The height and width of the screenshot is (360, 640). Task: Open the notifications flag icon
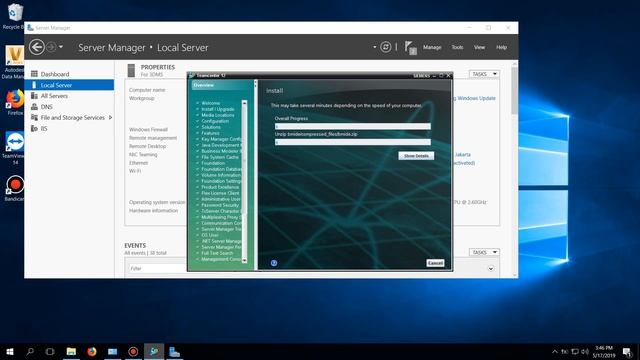(411, 48)
